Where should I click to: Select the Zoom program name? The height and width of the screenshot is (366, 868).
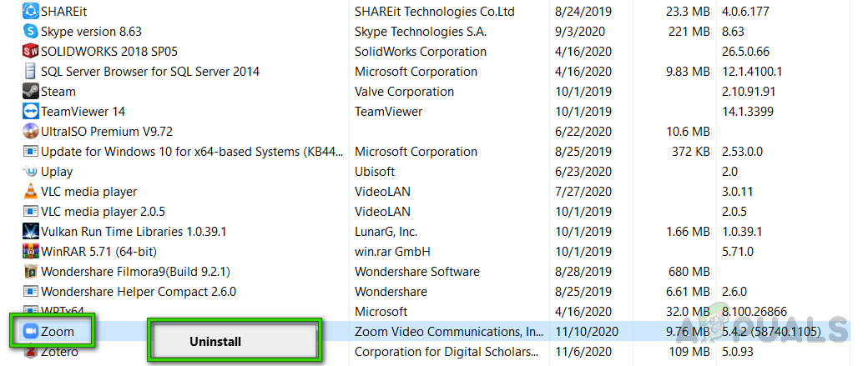click(x=57, y=332)
